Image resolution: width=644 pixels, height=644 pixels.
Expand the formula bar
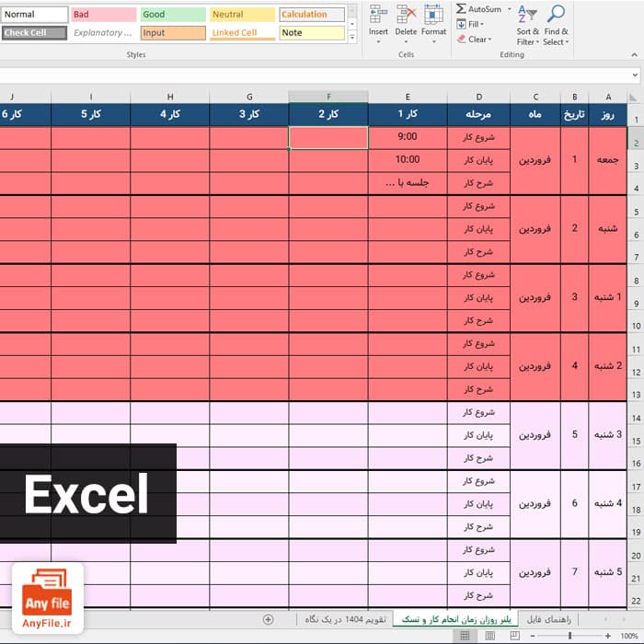[x=635, y=75]
